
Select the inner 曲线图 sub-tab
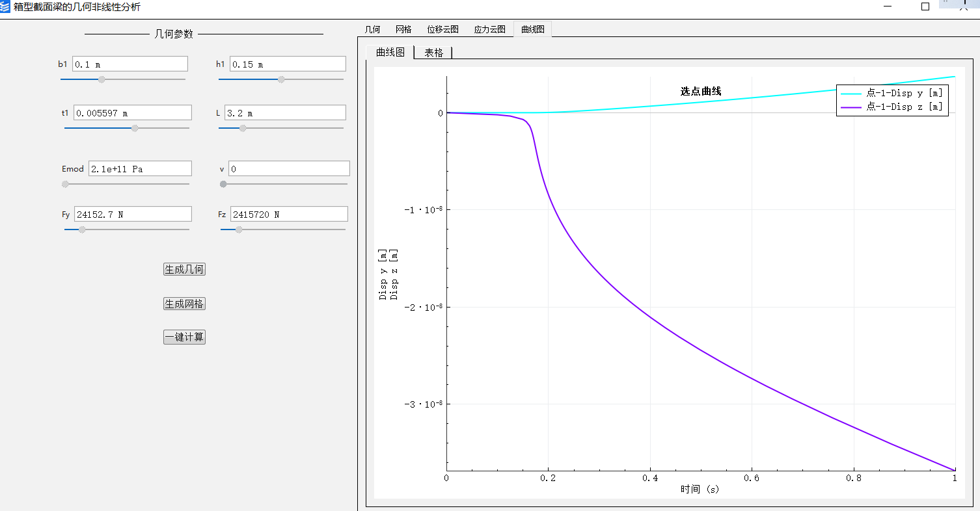pos(390,53)
